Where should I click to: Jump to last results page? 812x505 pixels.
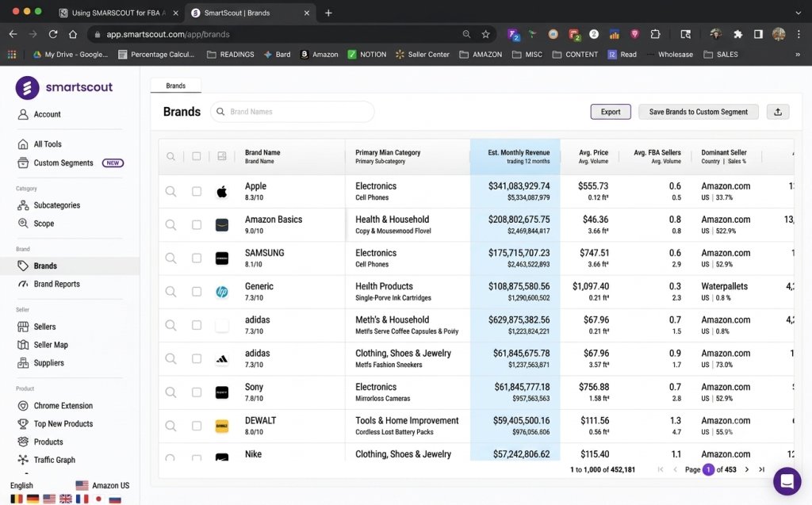[762, 470]
